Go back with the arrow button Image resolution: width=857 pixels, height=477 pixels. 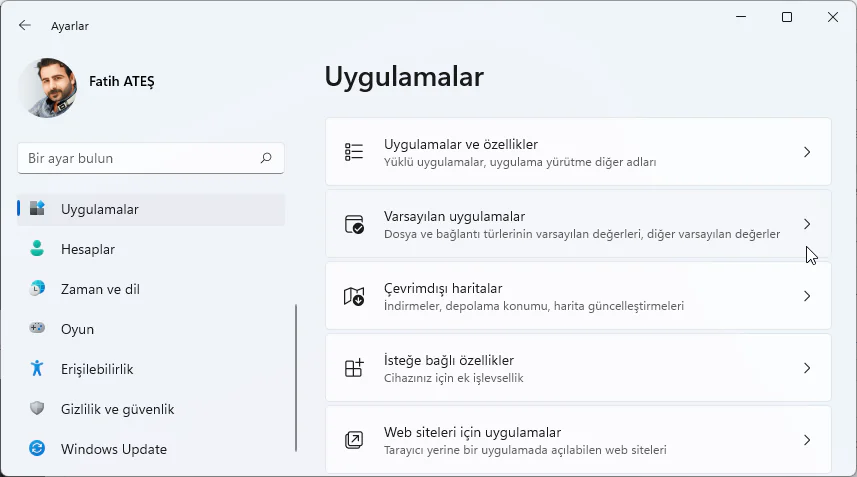pyautogui.click(x=25, y=26)
